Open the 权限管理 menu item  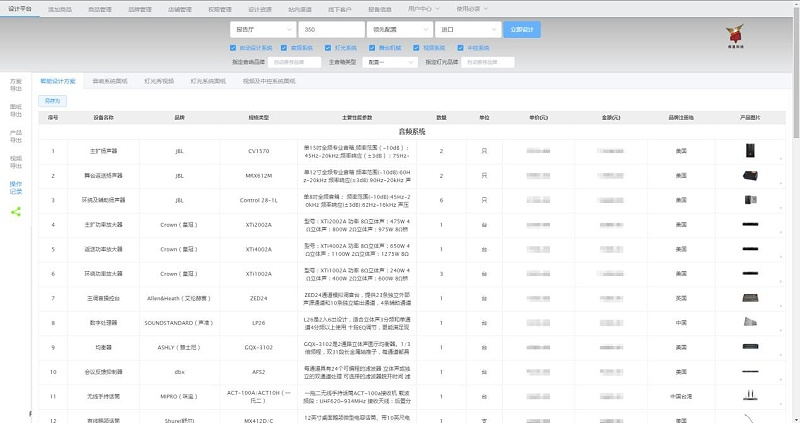220,9
